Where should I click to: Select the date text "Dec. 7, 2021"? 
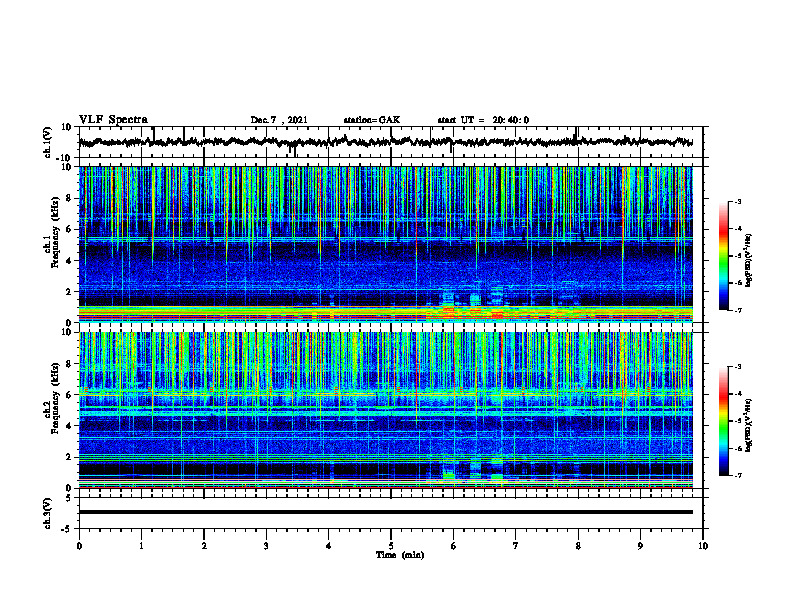click(279, 120)
